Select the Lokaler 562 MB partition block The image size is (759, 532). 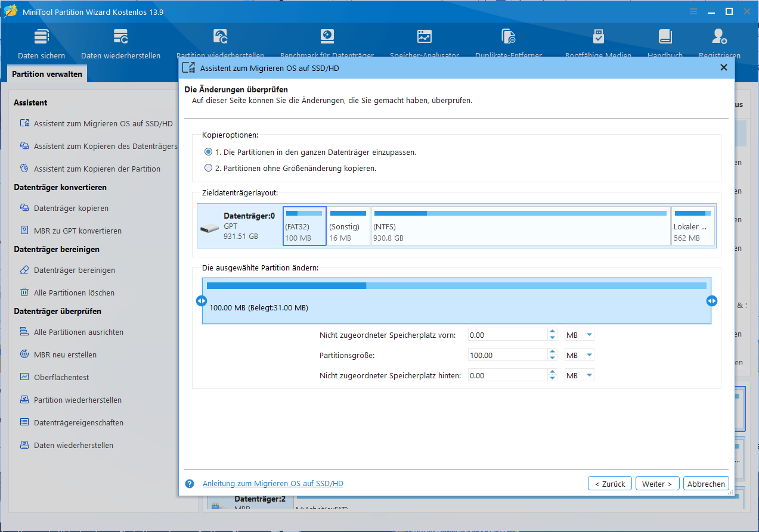(693, 226)
